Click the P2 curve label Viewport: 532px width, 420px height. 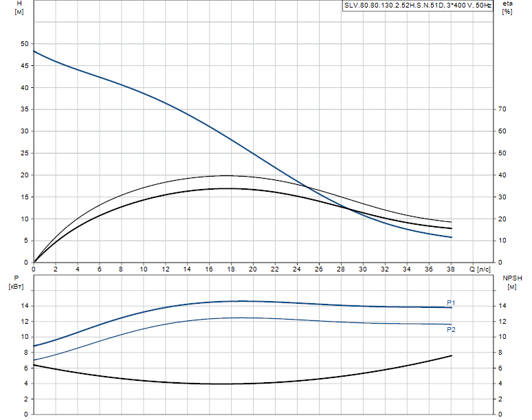(451, 329)
